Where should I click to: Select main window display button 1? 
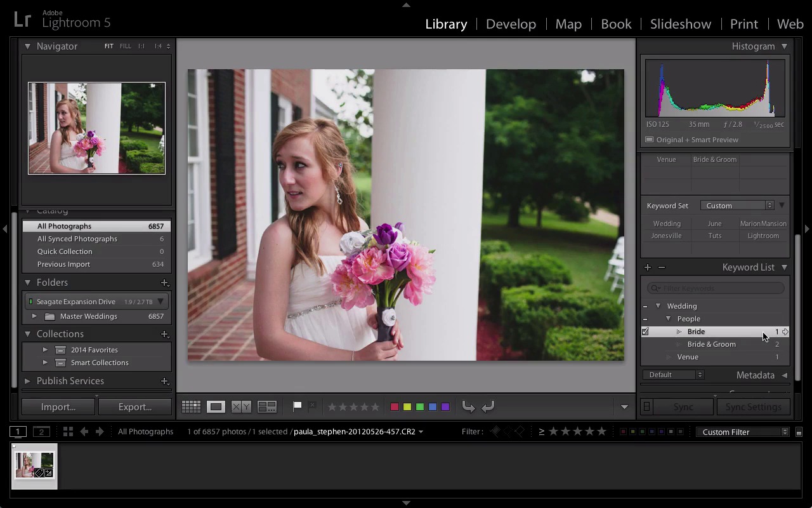tap(18, 432)
